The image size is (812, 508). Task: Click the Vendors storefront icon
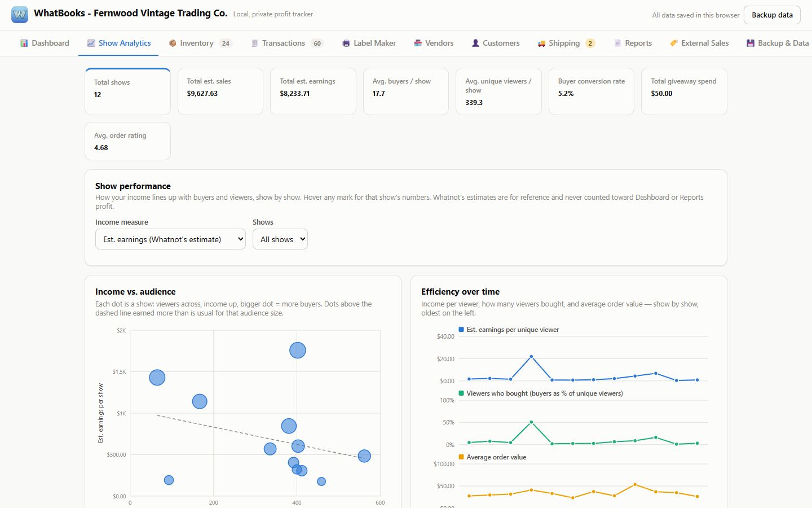coord(418,43)
